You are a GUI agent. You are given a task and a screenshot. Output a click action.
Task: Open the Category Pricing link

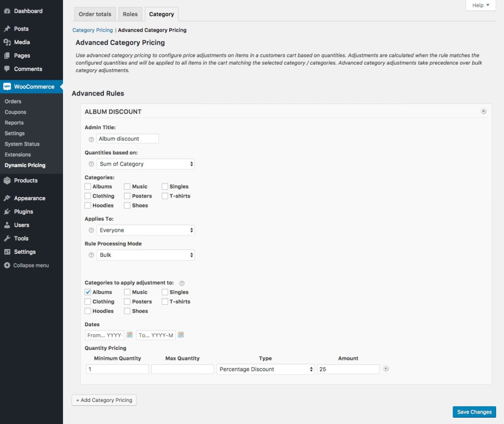coord(92,30)
